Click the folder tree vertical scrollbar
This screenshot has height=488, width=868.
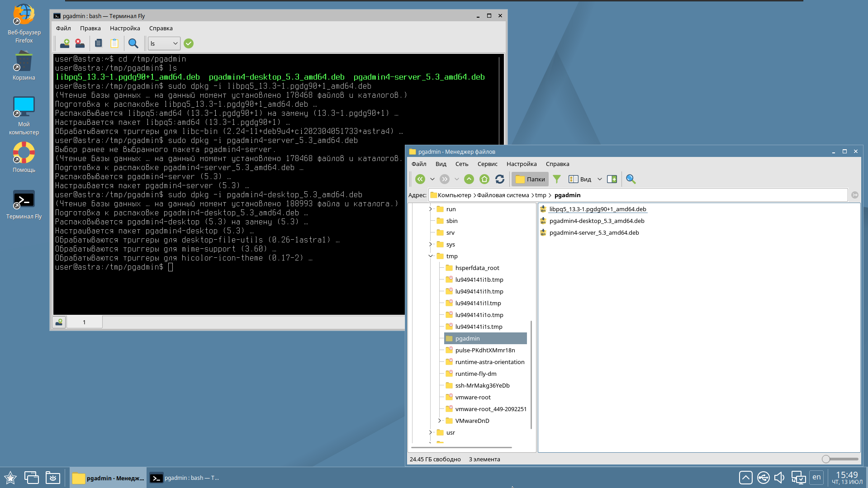531,374
